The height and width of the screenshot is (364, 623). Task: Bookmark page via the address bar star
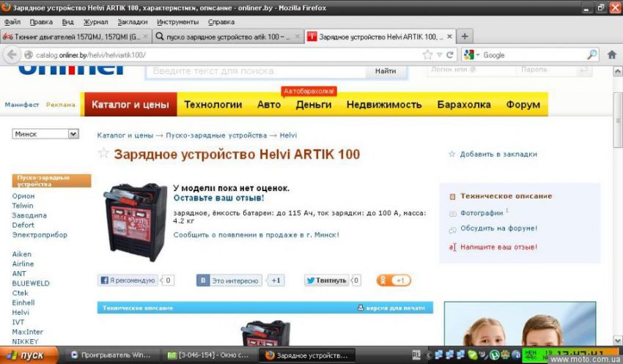(427, 55)
